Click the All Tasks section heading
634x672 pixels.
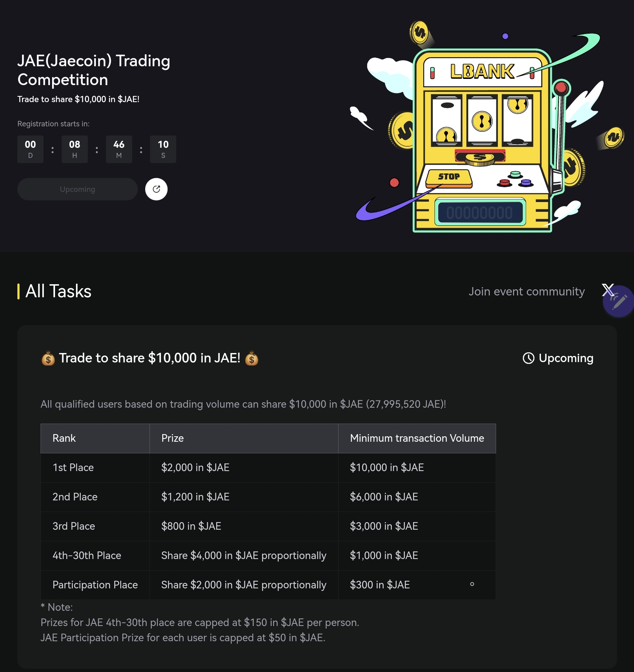click(58, 291)
